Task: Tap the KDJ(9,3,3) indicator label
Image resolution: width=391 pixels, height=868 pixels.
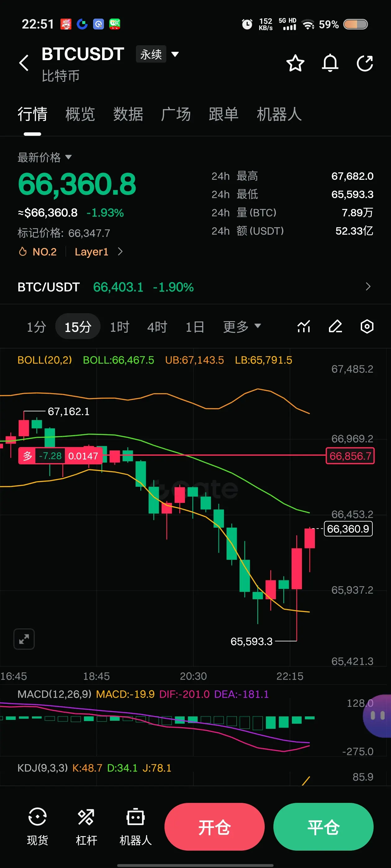Action: [43, 768]
